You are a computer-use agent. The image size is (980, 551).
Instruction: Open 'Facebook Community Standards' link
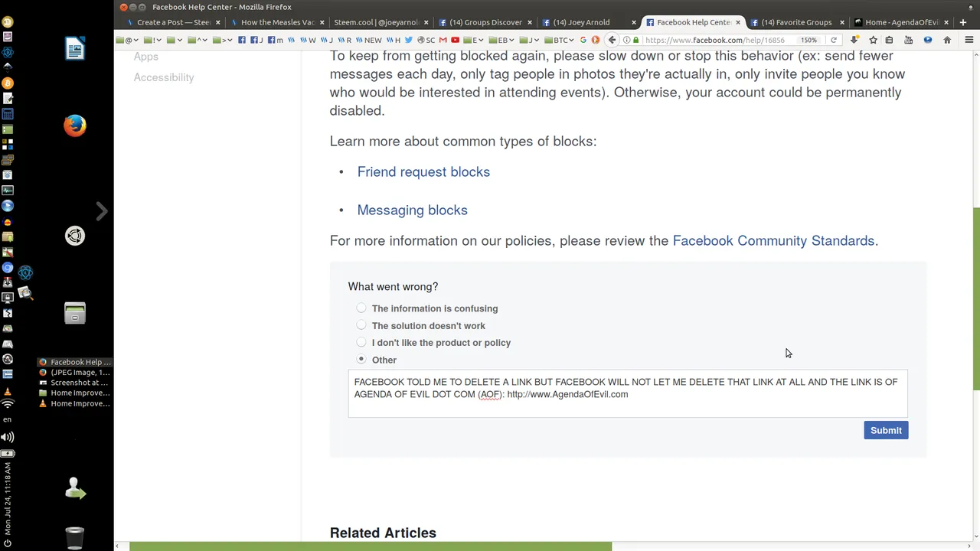click(x=773, y=240)
